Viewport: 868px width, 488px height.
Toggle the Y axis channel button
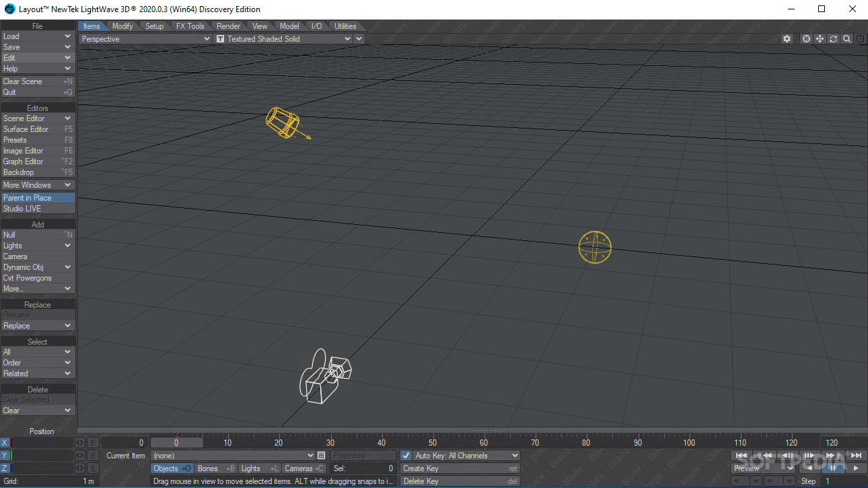coord(5,456)
